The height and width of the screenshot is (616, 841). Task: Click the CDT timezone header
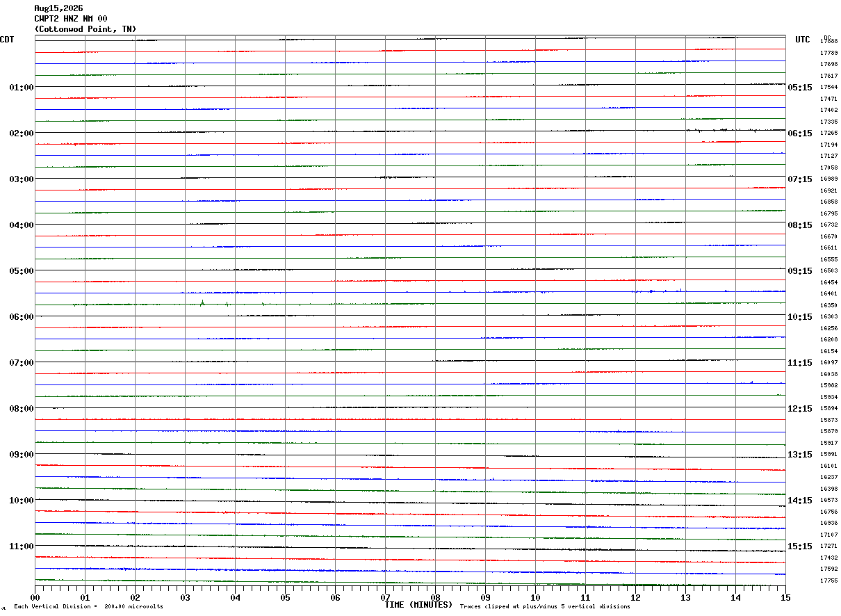click(x=7, y=40)
